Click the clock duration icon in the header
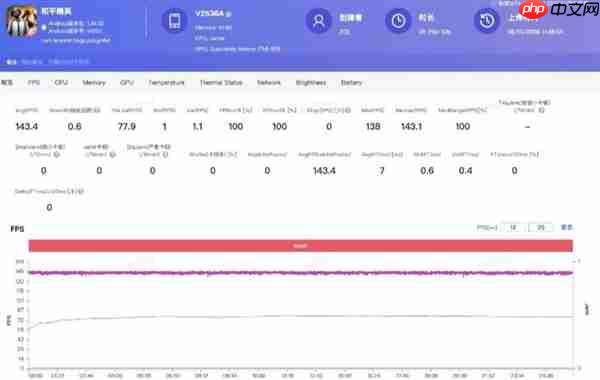 [398, 21]
